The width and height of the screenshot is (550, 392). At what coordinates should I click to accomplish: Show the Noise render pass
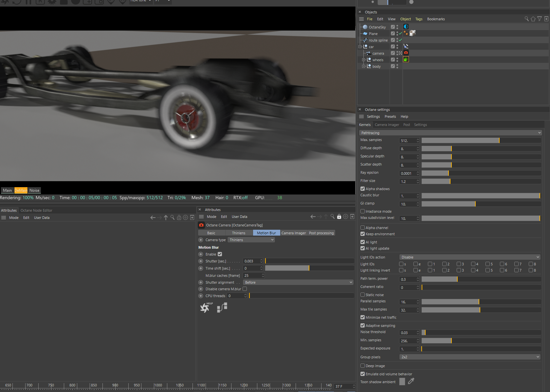tap(34, 190)
